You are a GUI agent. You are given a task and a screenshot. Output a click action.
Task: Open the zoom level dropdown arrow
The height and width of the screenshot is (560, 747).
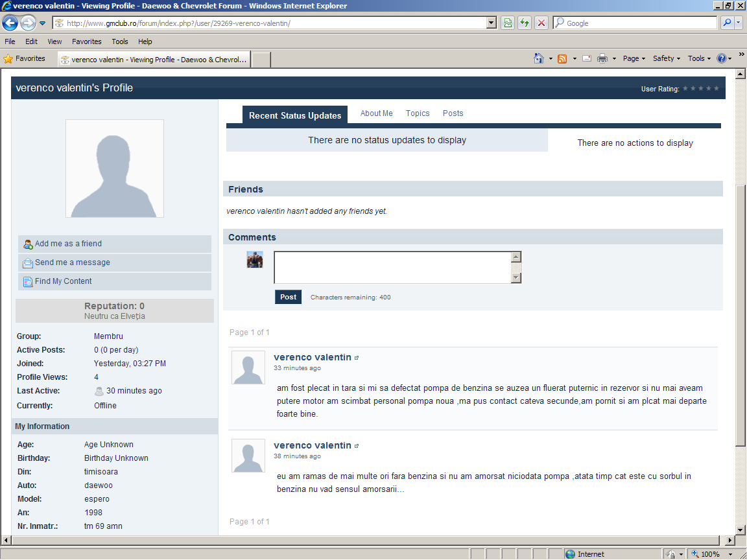coord(729,554)
